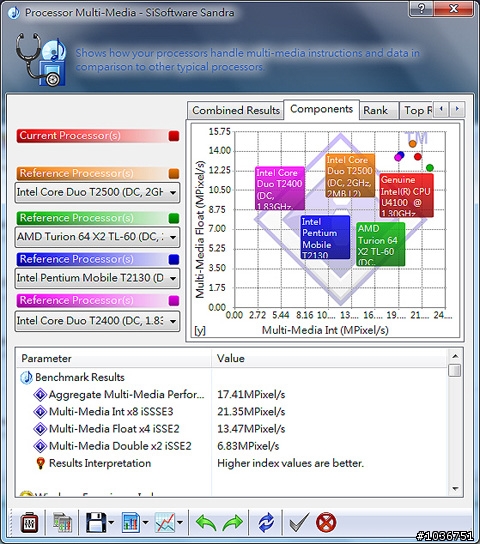
Task: Select the Components tab
Action: (322, 109)
